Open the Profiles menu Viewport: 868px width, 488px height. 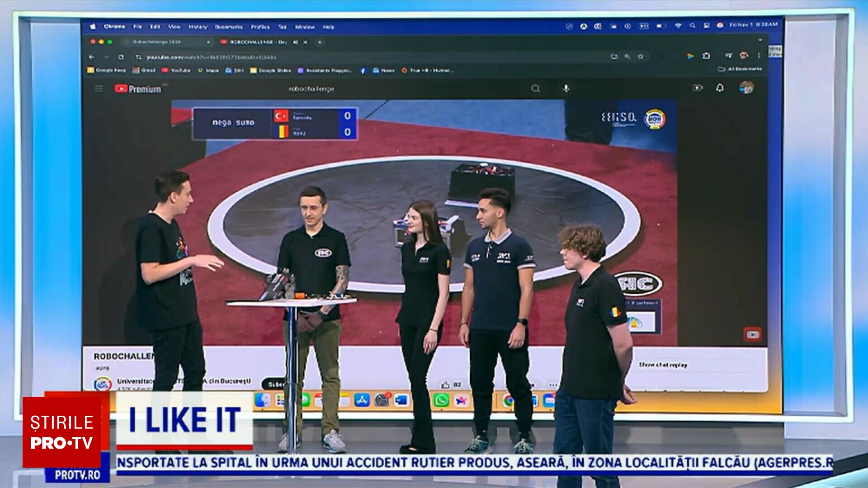tap(260, 27)
